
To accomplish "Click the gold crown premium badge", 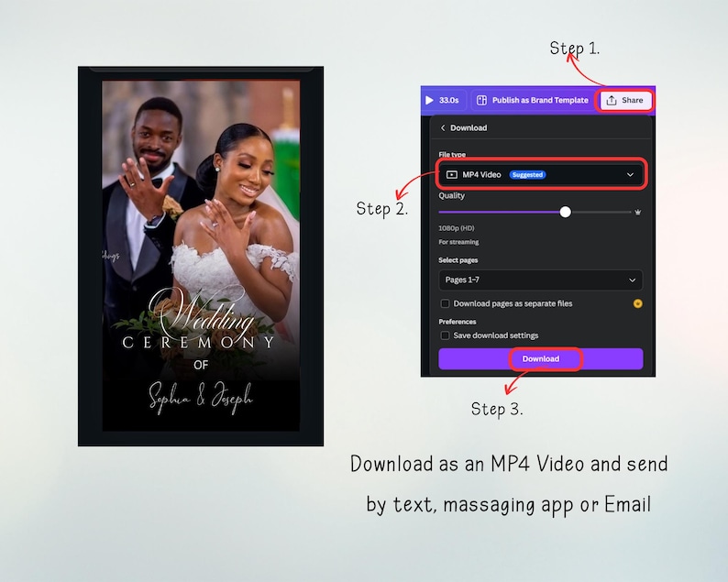I will pyautogui.click(x=637, y=303).
